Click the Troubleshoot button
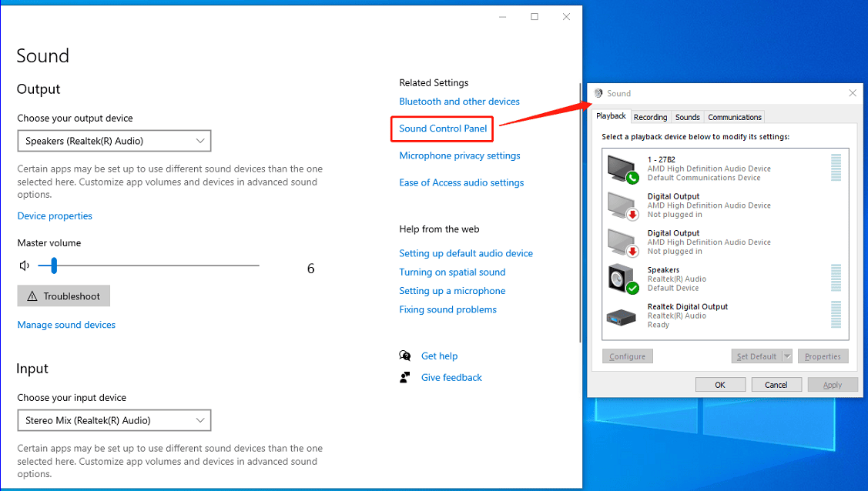Screen dimensions: 868x491 [x=63, y=296]
